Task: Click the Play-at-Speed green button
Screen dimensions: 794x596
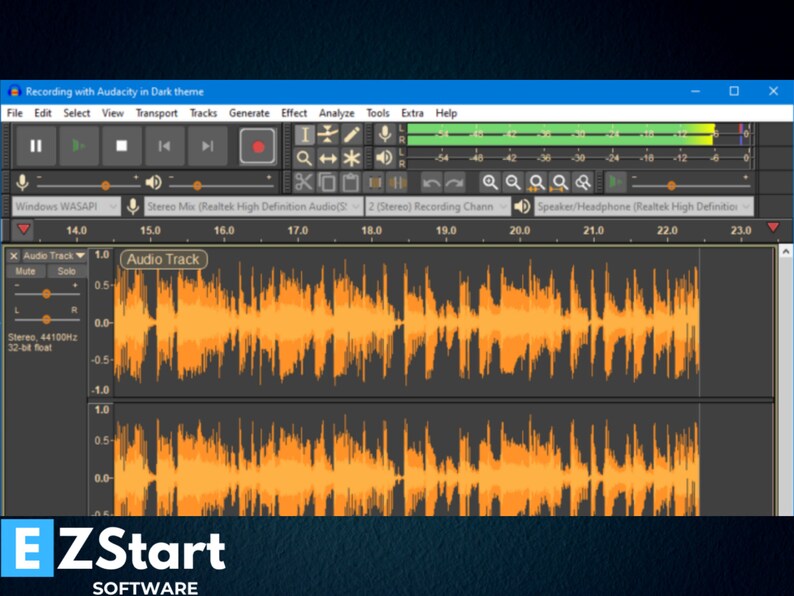Action: pyautogui.click(x=616, y=182)
